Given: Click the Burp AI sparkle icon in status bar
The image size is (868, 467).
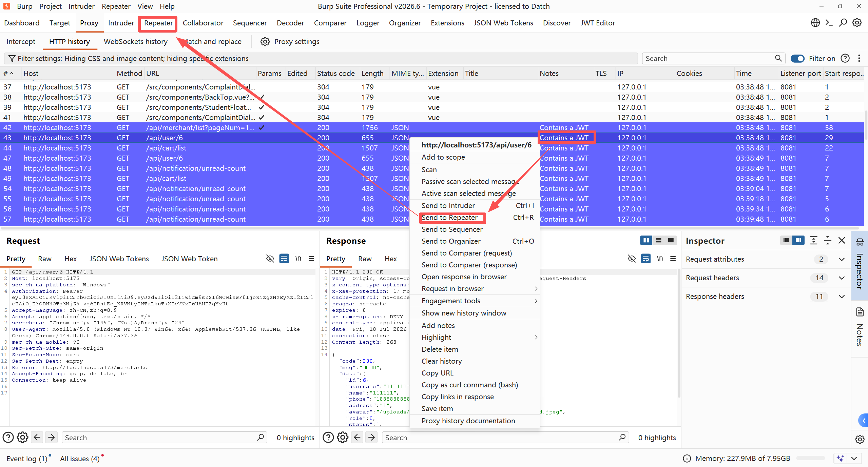Looking at the screenshot, I should coord(841,458).
